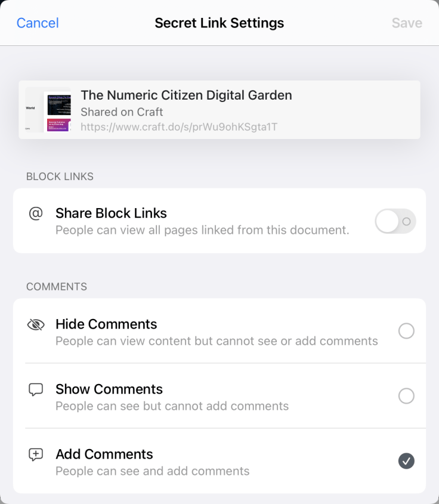439x504 pixels.
Task: Enable the Share Block Links toggle
Action: (395, 221)
